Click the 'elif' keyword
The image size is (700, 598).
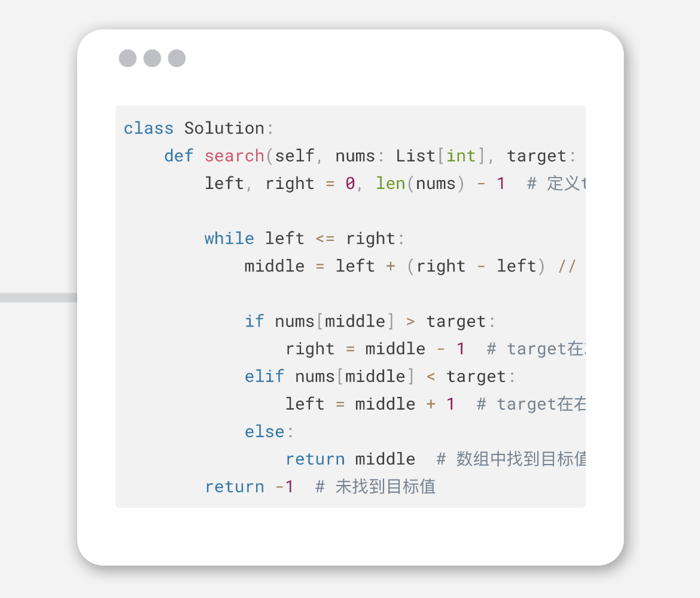pos(264,377)
